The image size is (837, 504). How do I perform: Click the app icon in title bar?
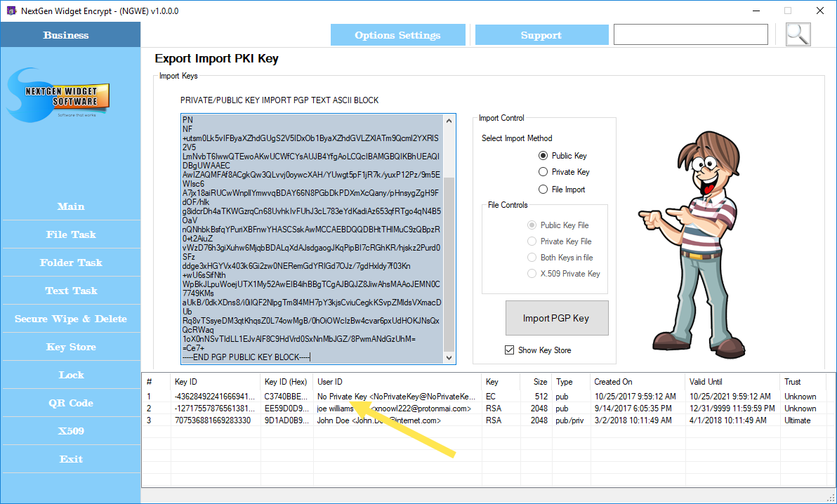(x=11, y=11)
